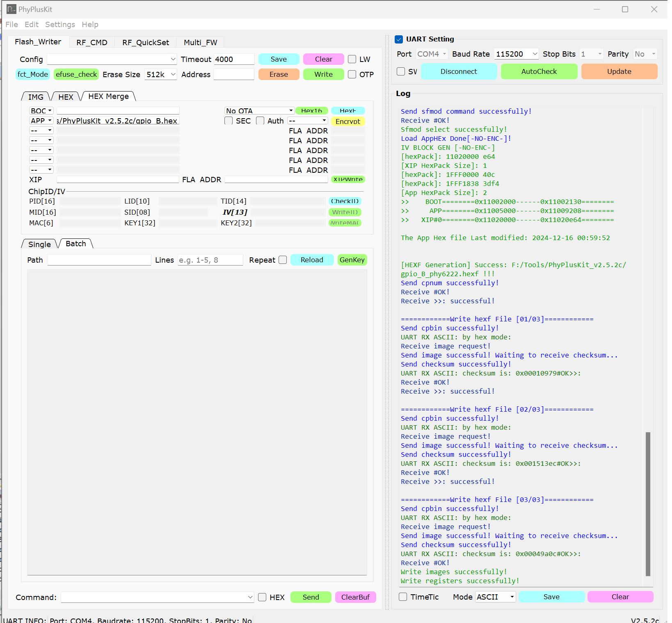
Task: Enable the Repeat checkbox
Action: (283, 260)
